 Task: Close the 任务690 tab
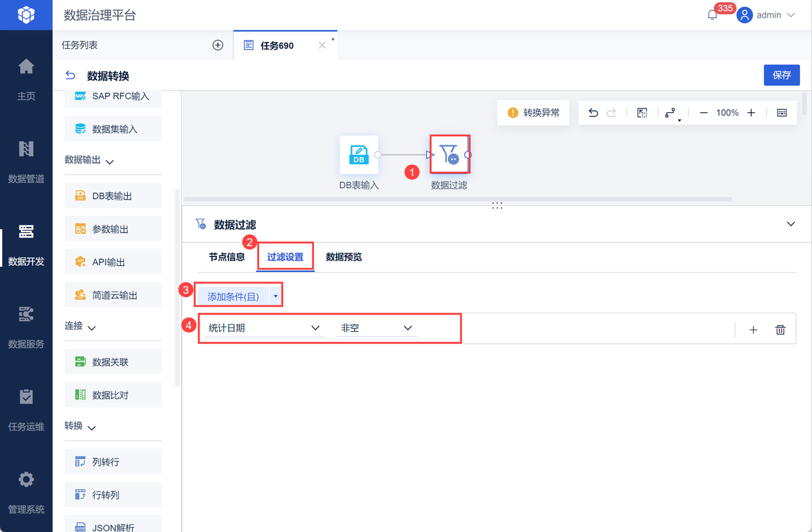322,45
